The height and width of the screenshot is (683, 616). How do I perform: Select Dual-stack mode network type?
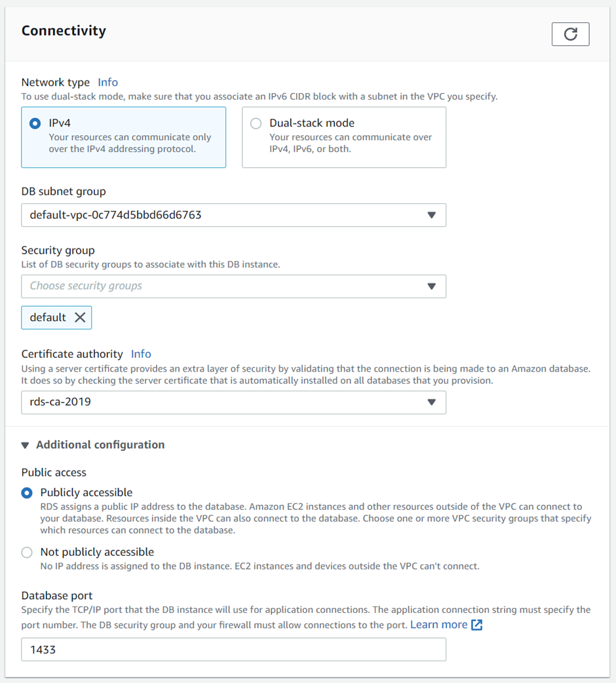click(256, 123)
